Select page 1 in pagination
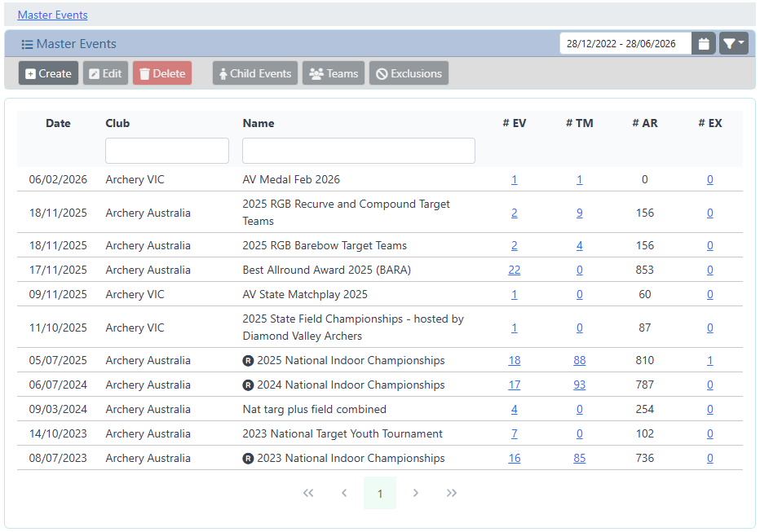 click(x=380, y=493)
